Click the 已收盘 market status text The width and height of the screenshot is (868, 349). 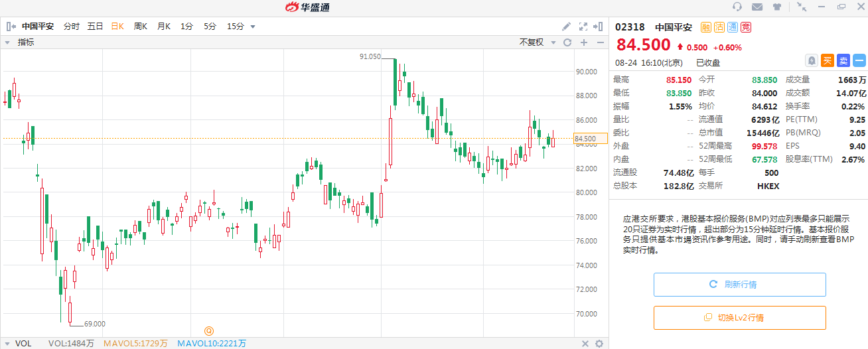coord(708,62)
